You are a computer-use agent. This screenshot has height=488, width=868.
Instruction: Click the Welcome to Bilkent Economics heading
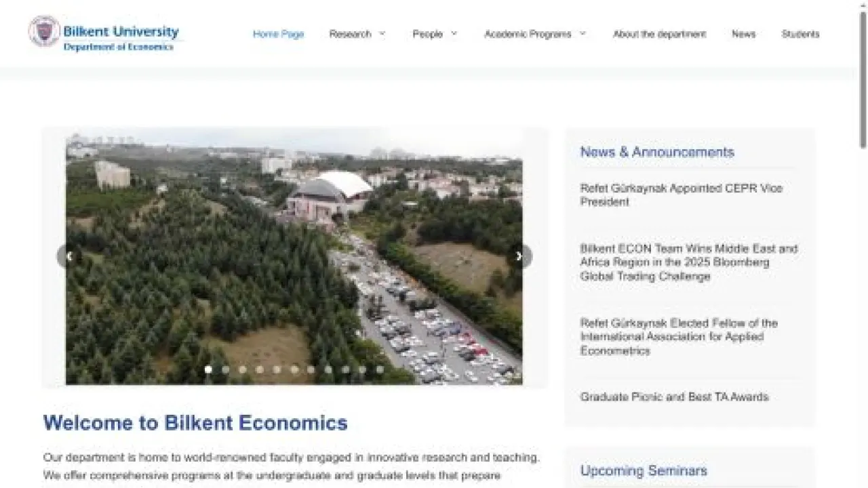click(x=195, y=423)
